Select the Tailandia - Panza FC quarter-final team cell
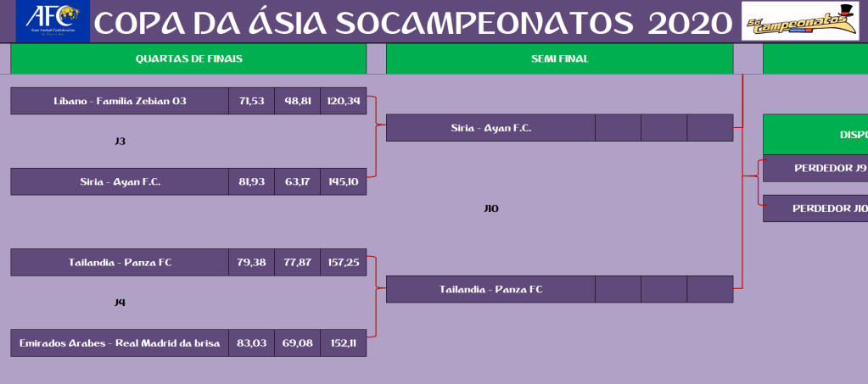The image size is (868, 384). pyautogui.click(x=120, y=262)
